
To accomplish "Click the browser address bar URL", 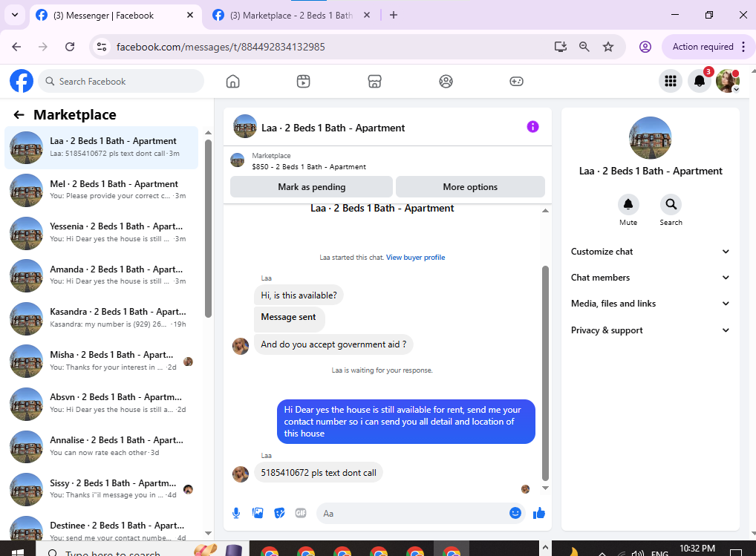I will [x=221, y=47].
